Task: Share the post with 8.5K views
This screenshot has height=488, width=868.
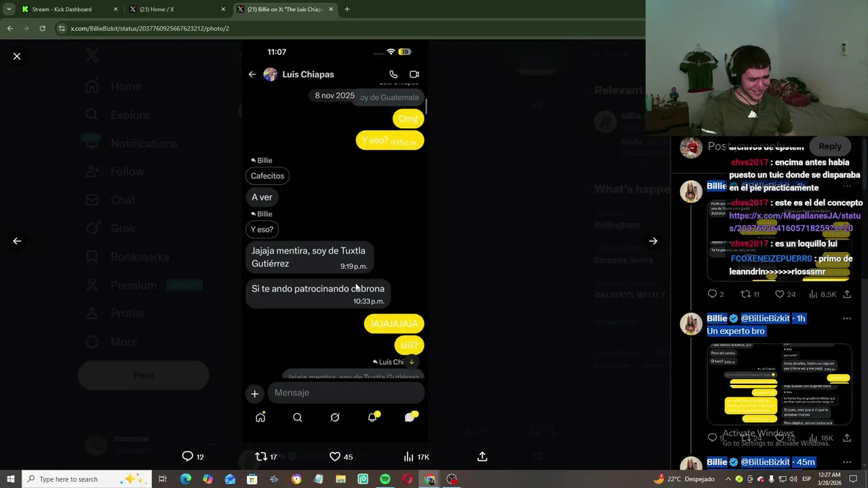Action: [847, 294]
